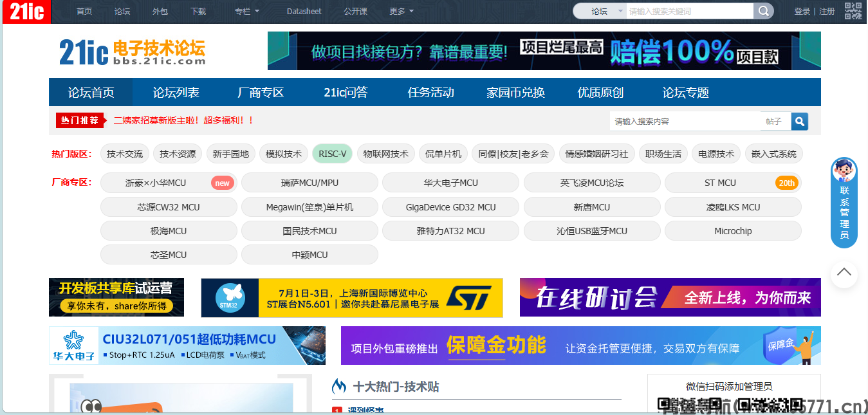
Task: Open 外包 in the top bar
Action: (160, 11)
